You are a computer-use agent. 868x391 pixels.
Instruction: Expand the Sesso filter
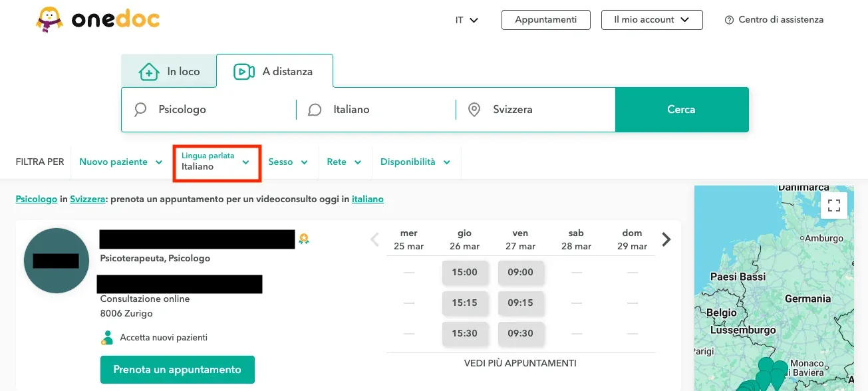pyautogui.click(x=288, y=162)
